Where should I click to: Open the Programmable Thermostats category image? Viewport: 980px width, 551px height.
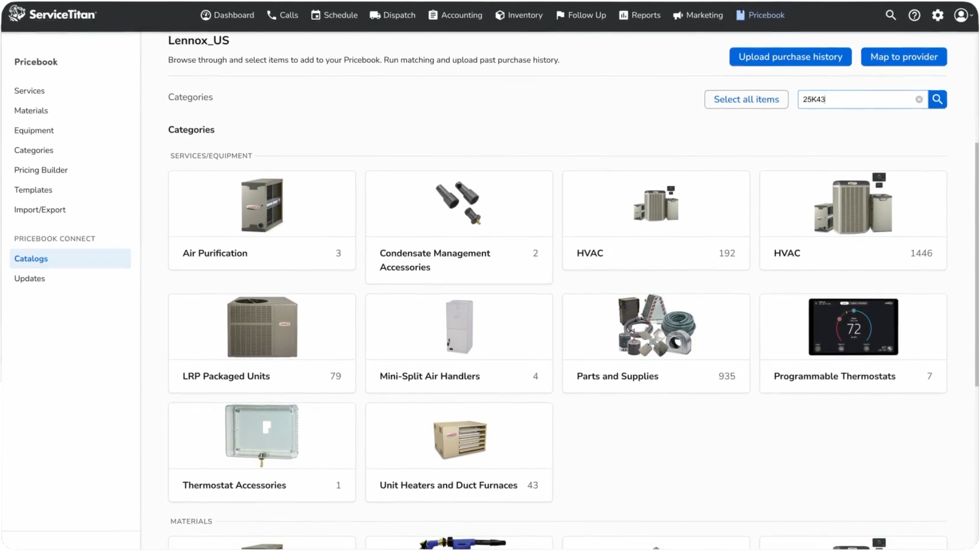pyautogui.click(x=853, y=327)
